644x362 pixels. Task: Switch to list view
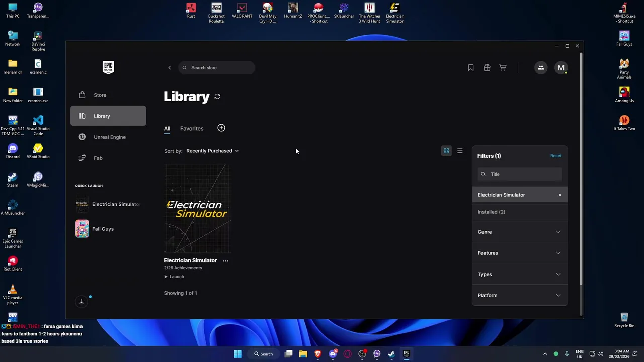point(460,151)
